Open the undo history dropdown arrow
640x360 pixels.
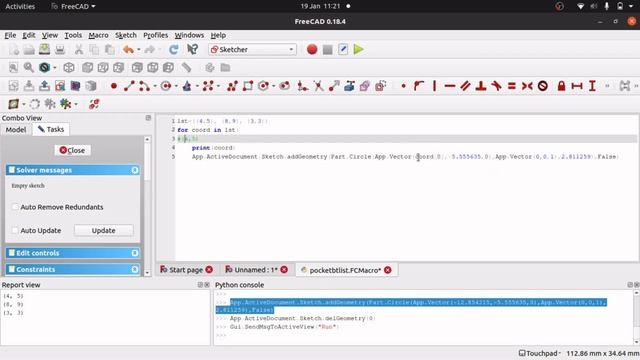pos(139,49)
